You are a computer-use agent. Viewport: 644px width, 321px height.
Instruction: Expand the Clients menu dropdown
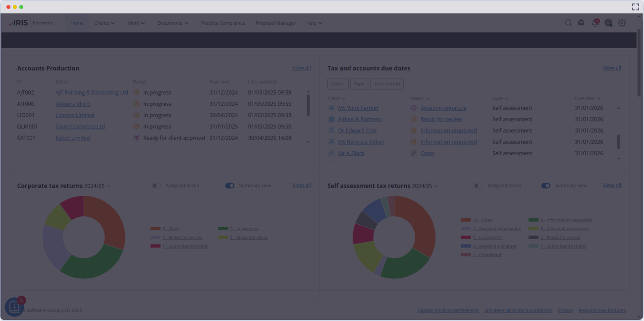[x=105, y=23]
